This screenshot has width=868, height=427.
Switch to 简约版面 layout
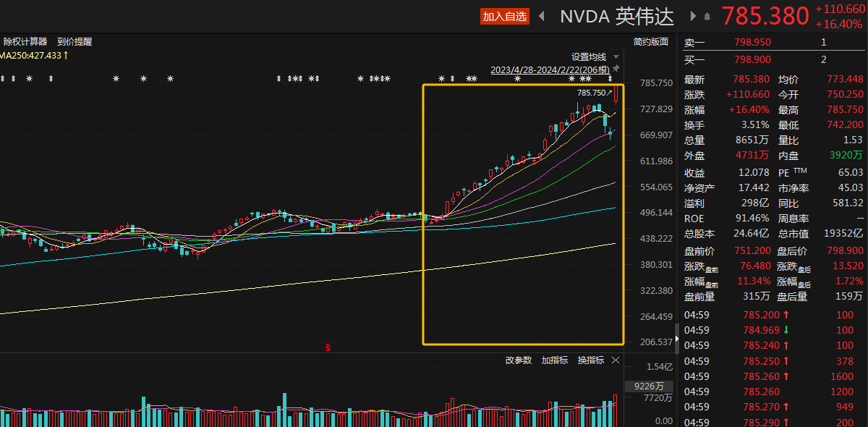pyautogui.click(x=650, y=42)
